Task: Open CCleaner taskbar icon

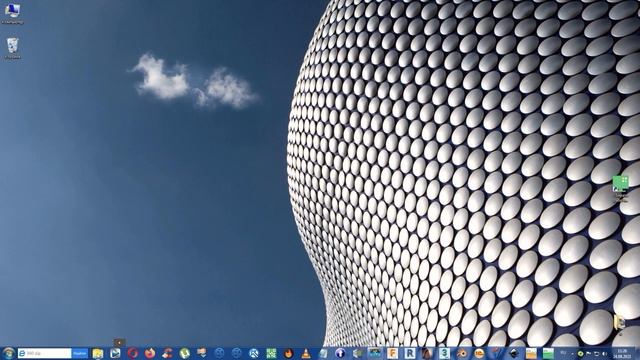Action: [167, 353]
